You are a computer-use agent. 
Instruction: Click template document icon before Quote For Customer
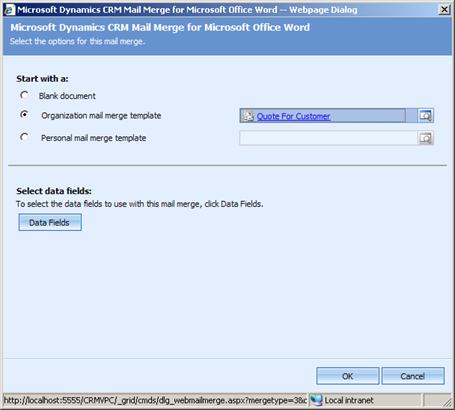click(x=248, y=116)
